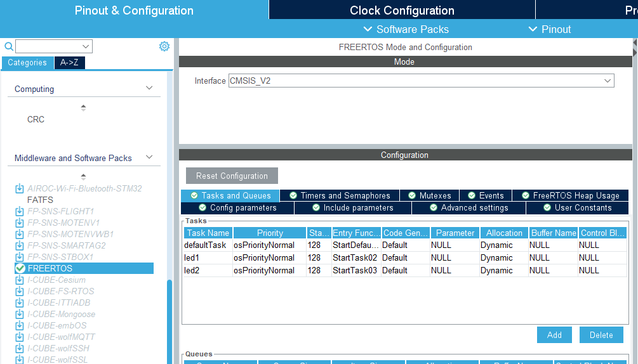Click StartTask03 entry function cell
Viewport: 638px width, 364px height.
point(356,270)
